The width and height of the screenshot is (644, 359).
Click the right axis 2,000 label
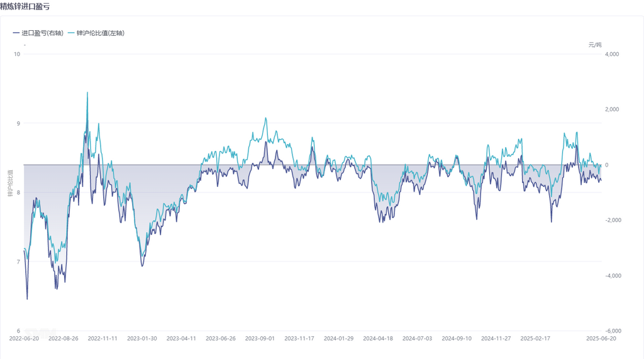click(x=611, y=109)
